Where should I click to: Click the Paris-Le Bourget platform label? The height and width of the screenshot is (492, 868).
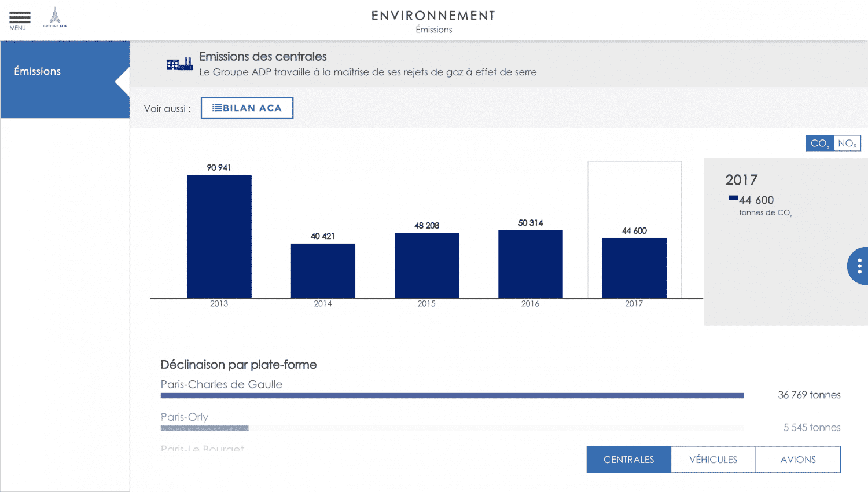[x=203, y=449]
